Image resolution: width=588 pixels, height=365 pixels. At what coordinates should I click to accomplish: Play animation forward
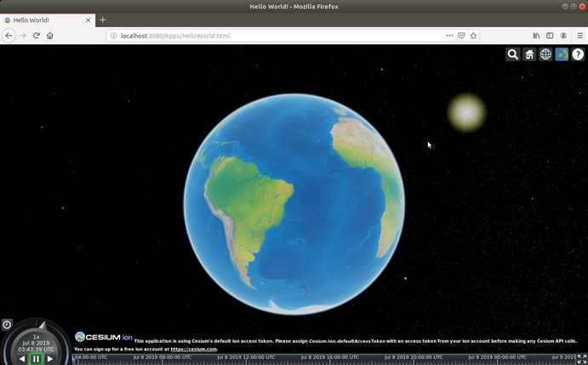coord(49,359)
